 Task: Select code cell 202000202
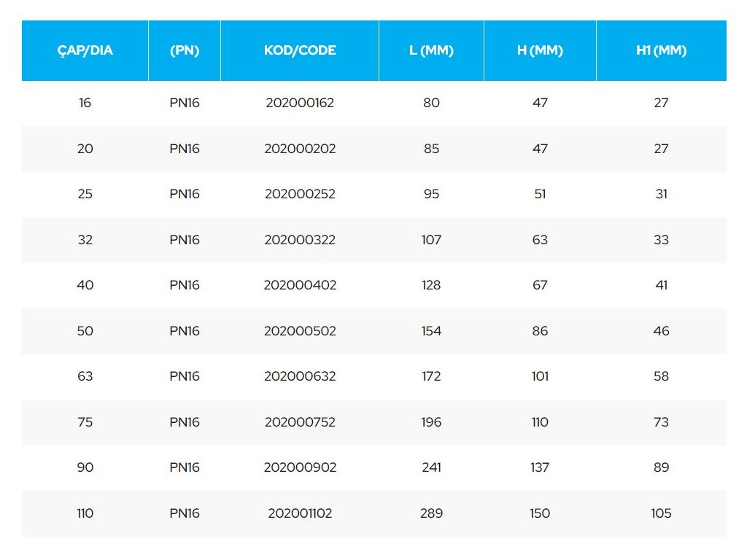point(300,149)
